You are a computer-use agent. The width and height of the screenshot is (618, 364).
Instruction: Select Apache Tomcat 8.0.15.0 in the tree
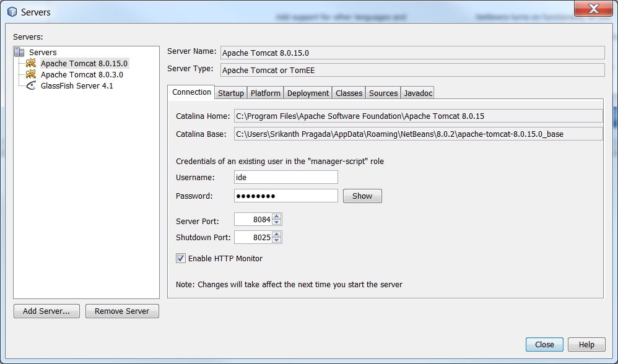click(84, 63)
